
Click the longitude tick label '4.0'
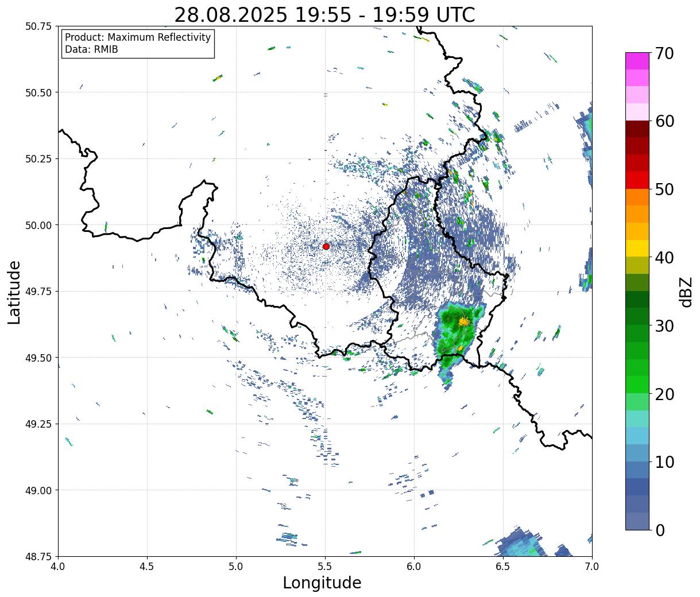(58, 567)
